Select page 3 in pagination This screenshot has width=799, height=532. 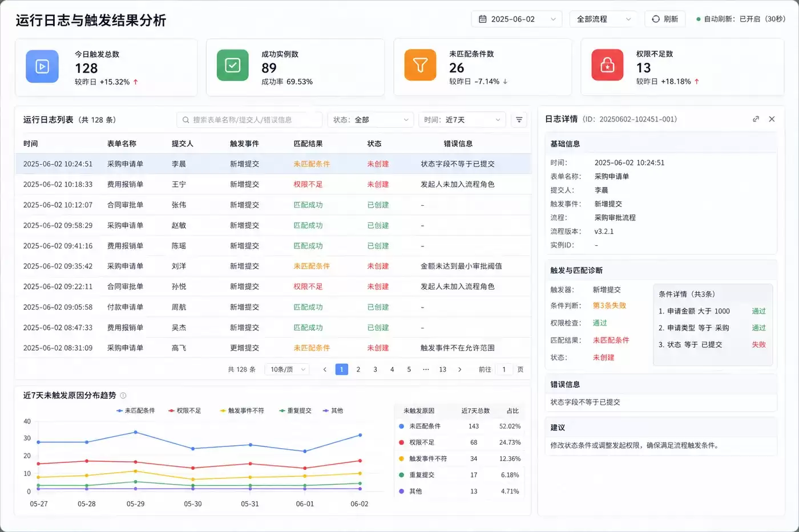[x=375, y=369]
